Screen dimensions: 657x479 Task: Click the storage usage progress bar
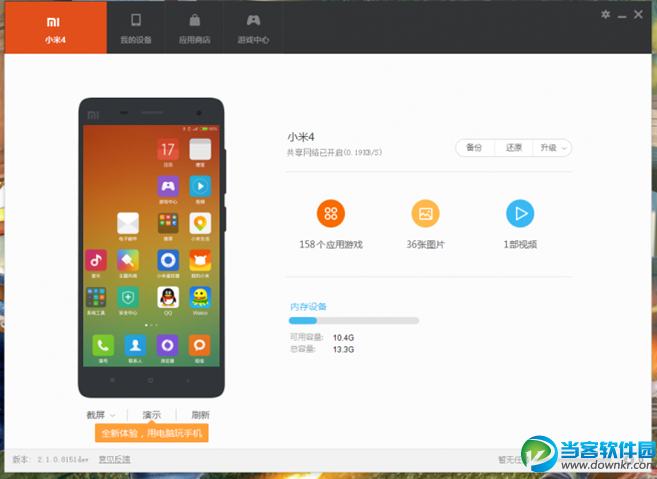[x=354, y=321]
